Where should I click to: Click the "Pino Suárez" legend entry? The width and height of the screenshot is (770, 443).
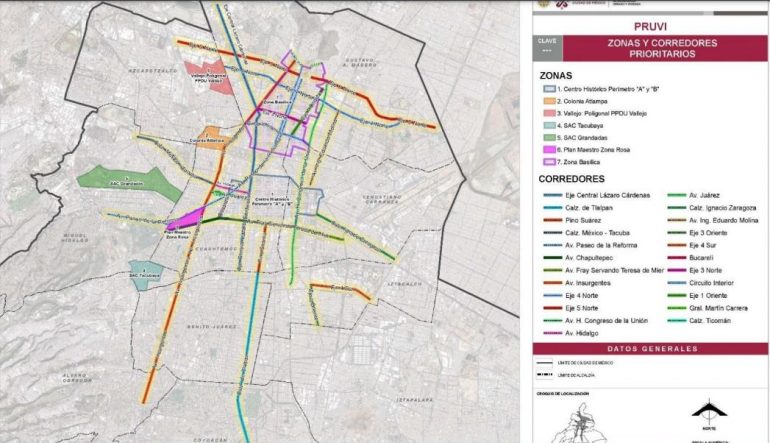(x=572, y=221)
